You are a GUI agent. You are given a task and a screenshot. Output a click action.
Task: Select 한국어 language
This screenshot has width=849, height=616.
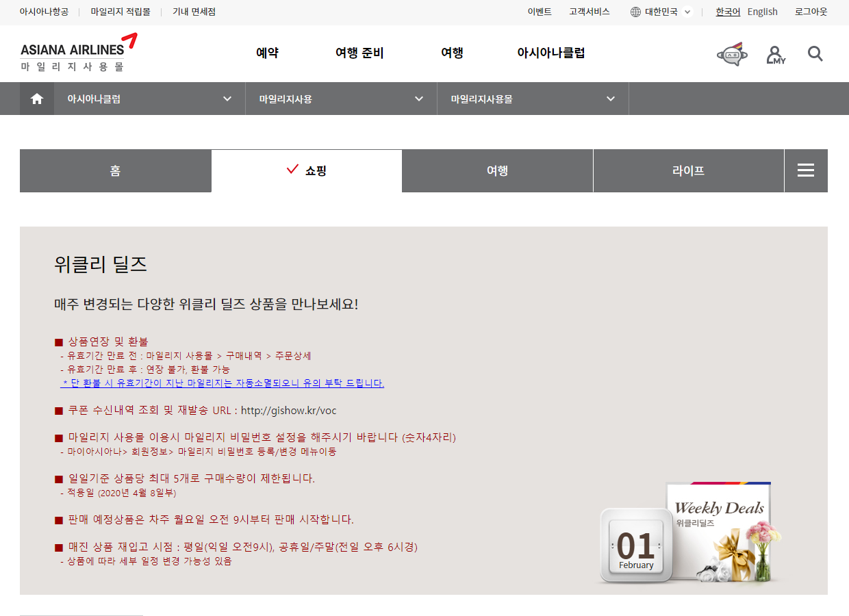pos(728,12)
